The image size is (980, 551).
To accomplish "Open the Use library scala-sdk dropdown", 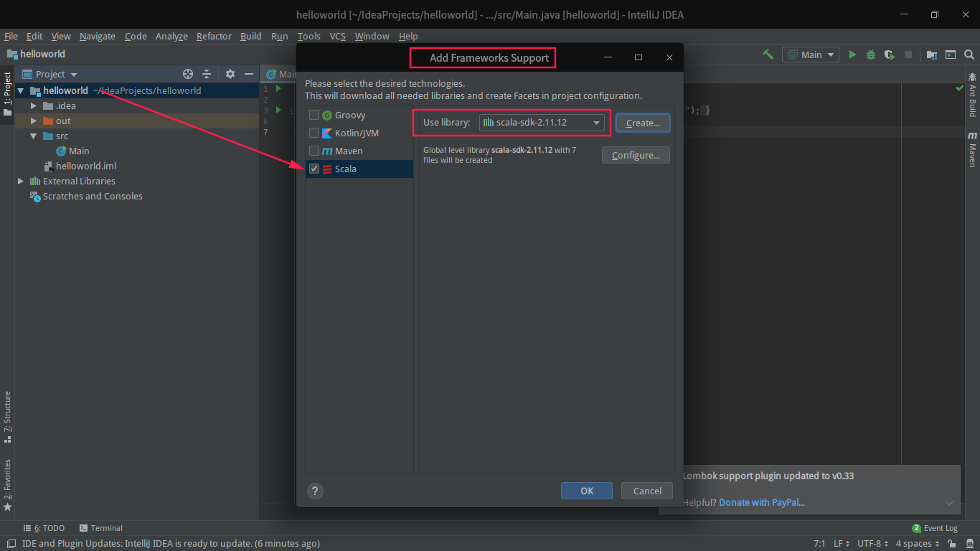I will [x=542, y=123].
